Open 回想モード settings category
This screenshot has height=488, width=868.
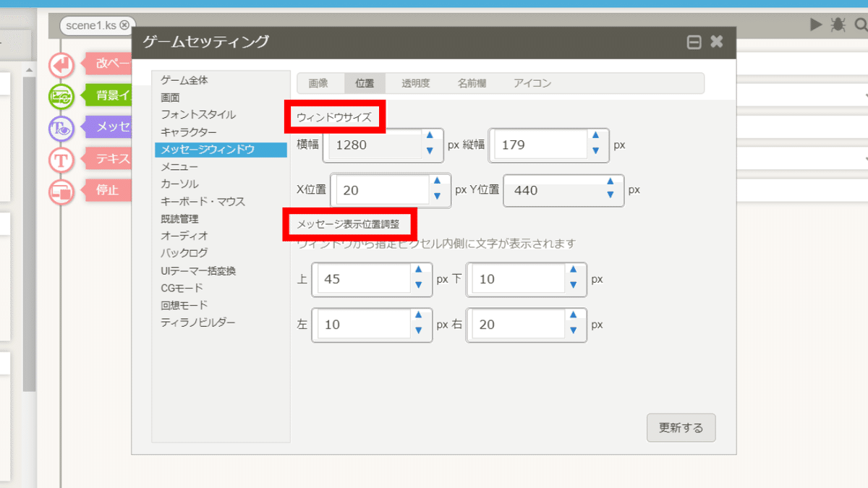pos(184,305)
